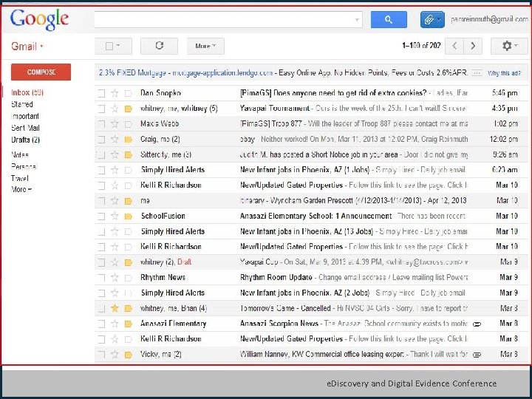Screen dimensions: 532x399
Task: Open the Tomorrow's Game - Cancelled subject line
Action: pyautogui.click(x=285, y=308)
